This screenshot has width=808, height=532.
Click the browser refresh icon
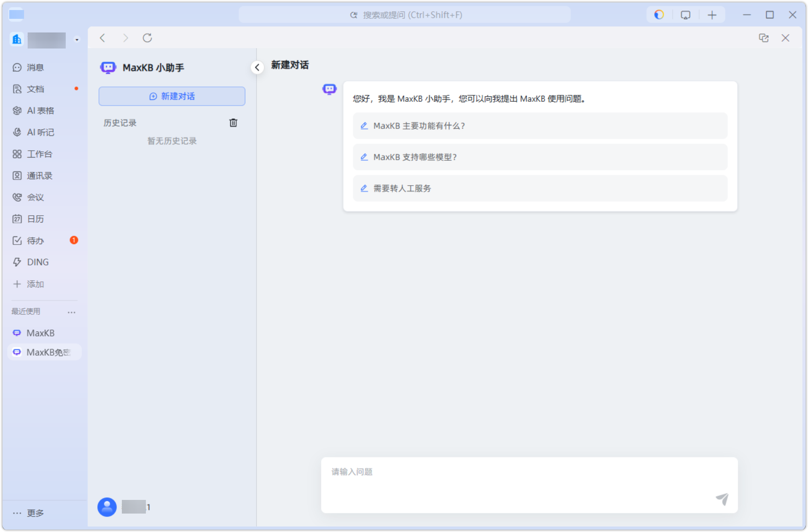coord(147,38)
